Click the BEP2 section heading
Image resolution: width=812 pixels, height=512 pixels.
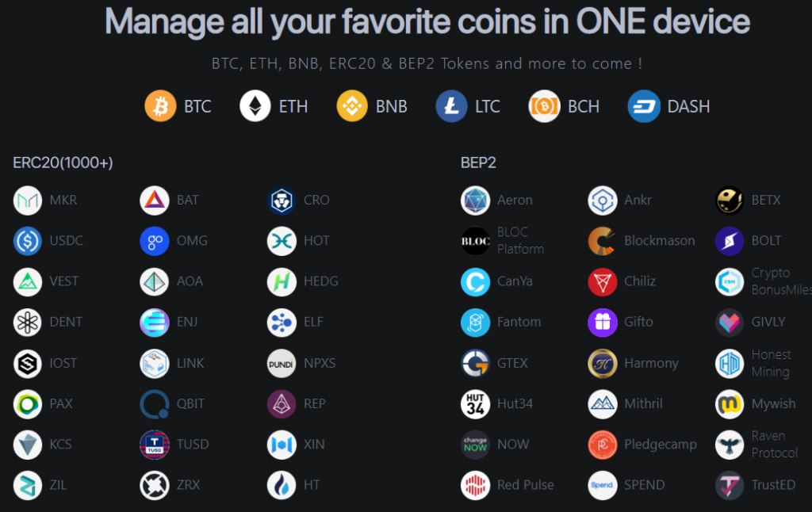click(478, 163)
